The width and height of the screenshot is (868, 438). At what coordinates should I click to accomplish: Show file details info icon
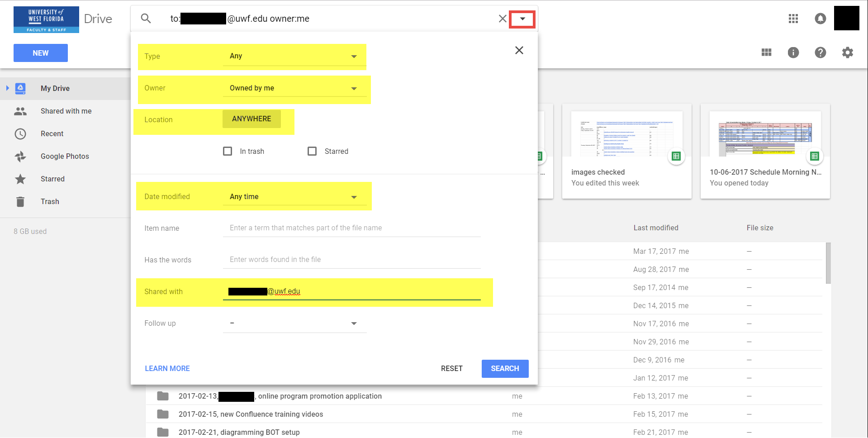[x=793, y=52]
